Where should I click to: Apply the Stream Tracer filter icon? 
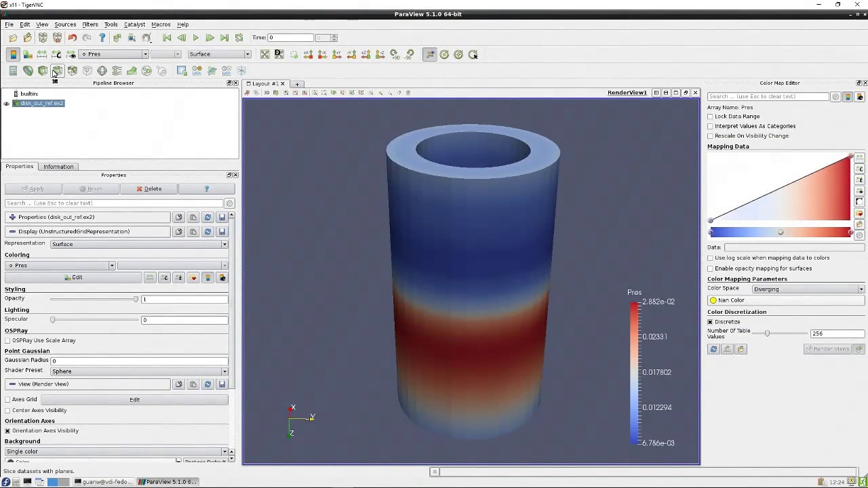117,70
